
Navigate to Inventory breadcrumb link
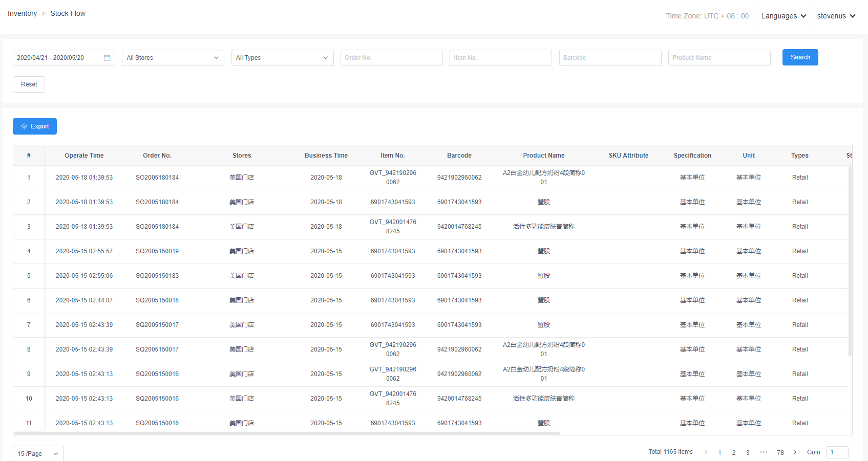(22, 13)
